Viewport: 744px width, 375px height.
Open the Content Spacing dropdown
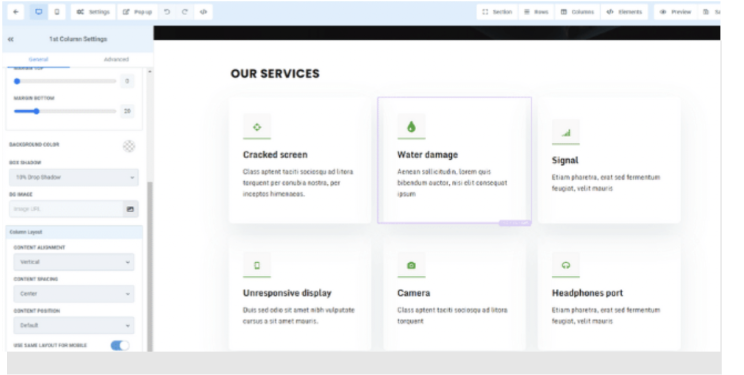[74, 294]
